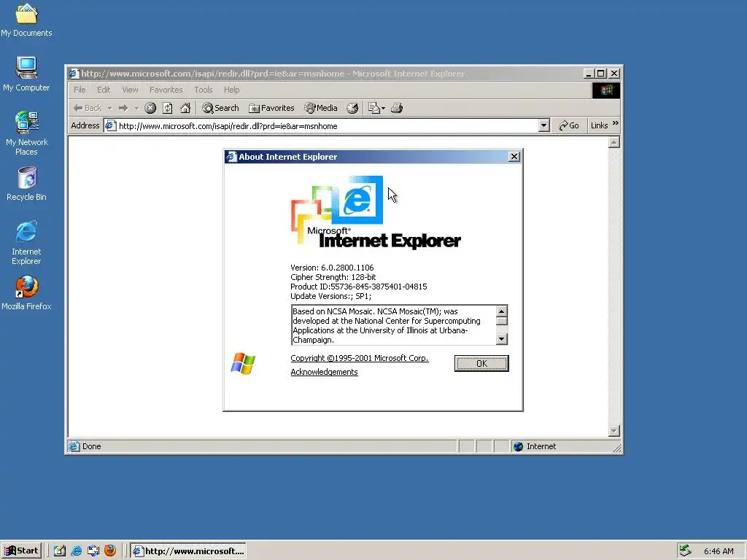Click the system tray network icon
The image size is (747, 560).
(x=686, y=551)
